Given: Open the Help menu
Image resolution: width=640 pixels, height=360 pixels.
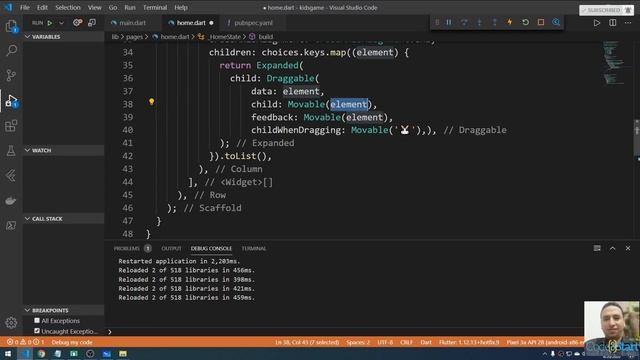Looking at the screenshot, I should pyautogui.click(x=181, y=7).
